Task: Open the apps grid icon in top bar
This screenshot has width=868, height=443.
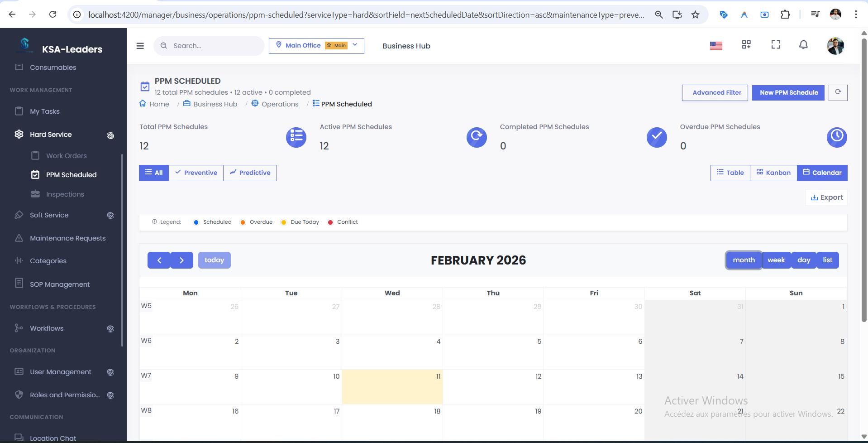Action: coord(746,45)
